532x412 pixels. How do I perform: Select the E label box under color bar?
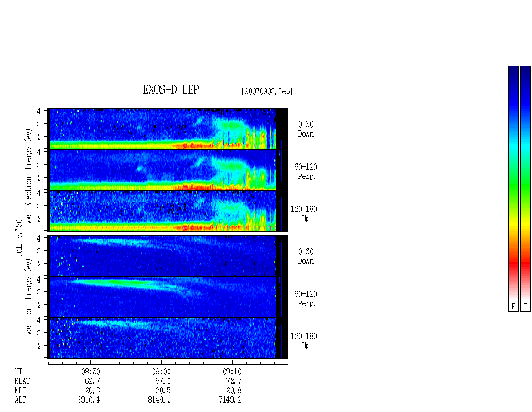[513, 307]
